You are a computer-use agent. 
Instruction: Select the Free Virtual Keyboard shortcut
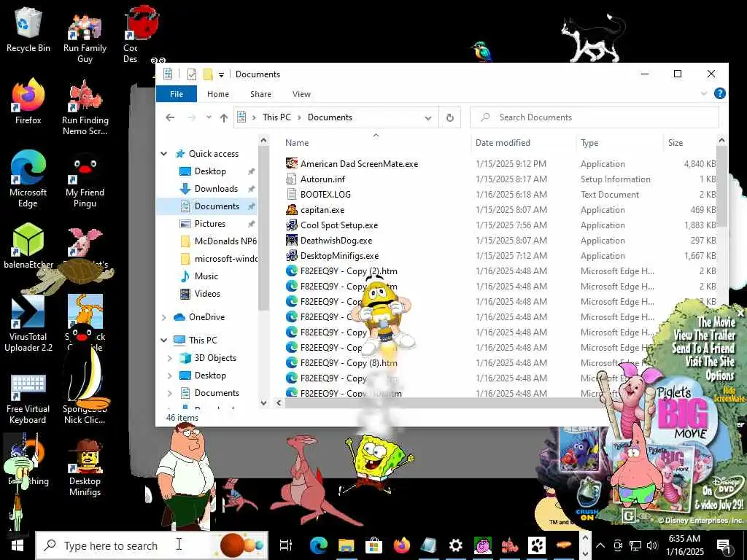point(28,399)
